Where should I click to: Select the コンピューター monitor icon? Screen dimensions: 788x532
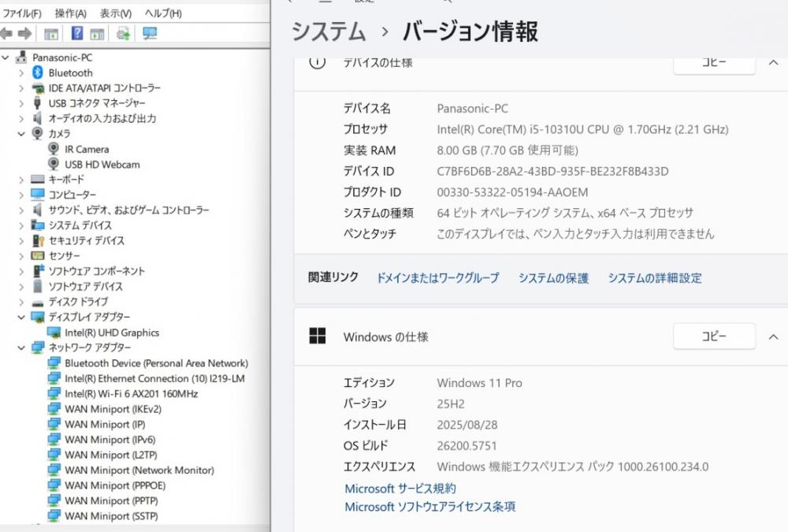[x=38, y=194]
